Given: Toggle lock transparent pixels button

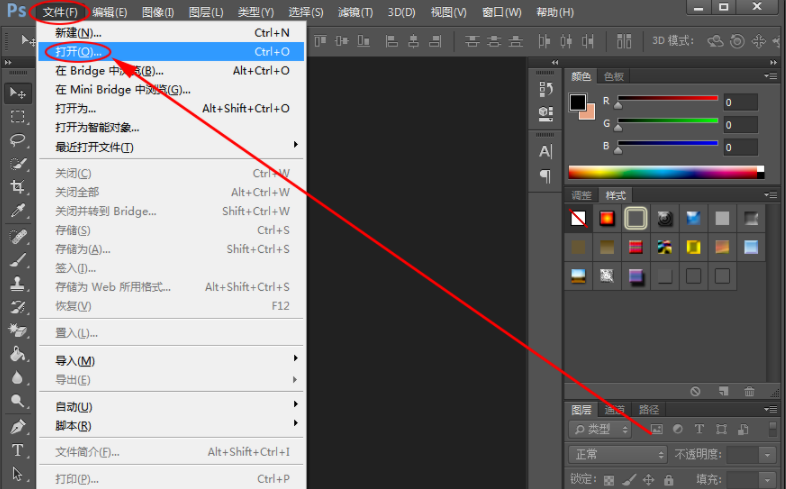Looking at the screenshot, I should click(609, 481).
